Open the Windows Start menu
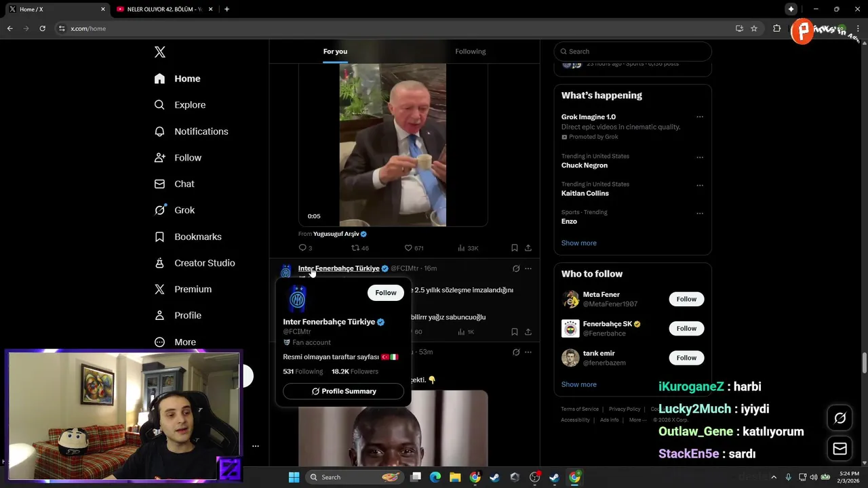Viewport: 868px width, 488px height. (294, 477)
